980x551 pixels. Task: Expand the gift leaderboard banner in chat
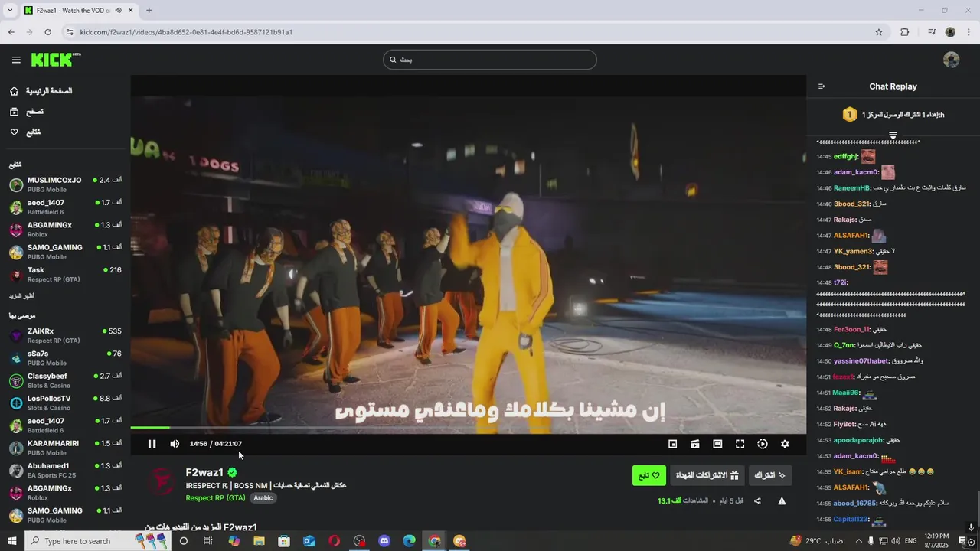click(893, 136)
